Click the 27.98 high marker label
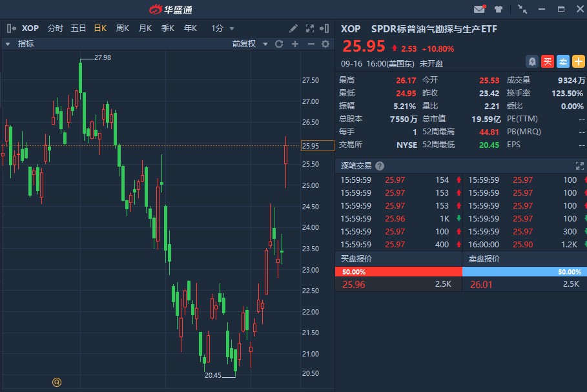 (103, 57)
